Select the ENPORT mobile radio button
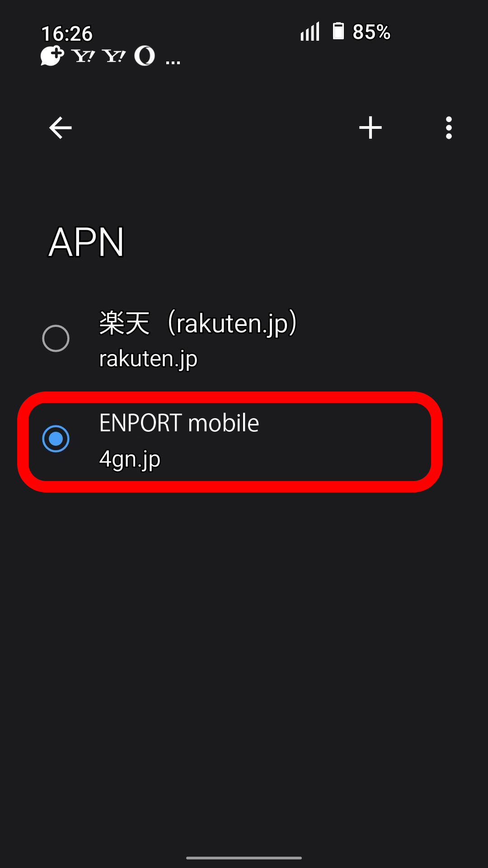 tap(56, 439)
